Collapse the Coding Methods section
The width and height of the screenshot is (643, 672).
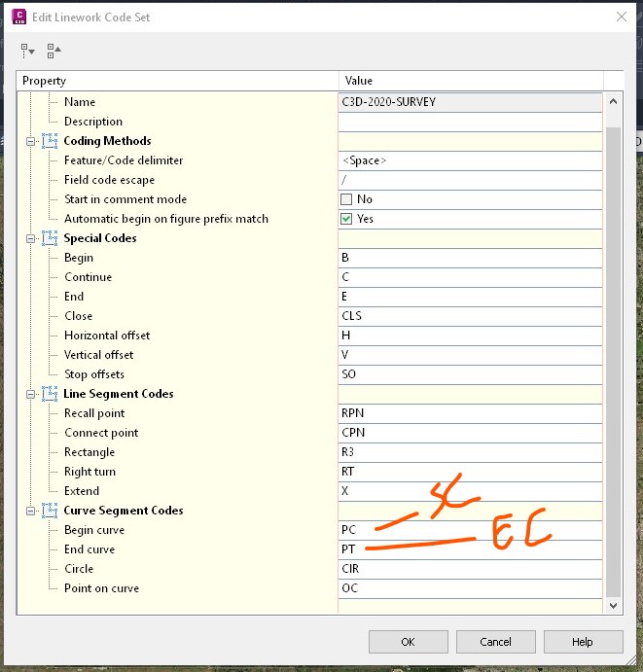[x=30, y=141]
